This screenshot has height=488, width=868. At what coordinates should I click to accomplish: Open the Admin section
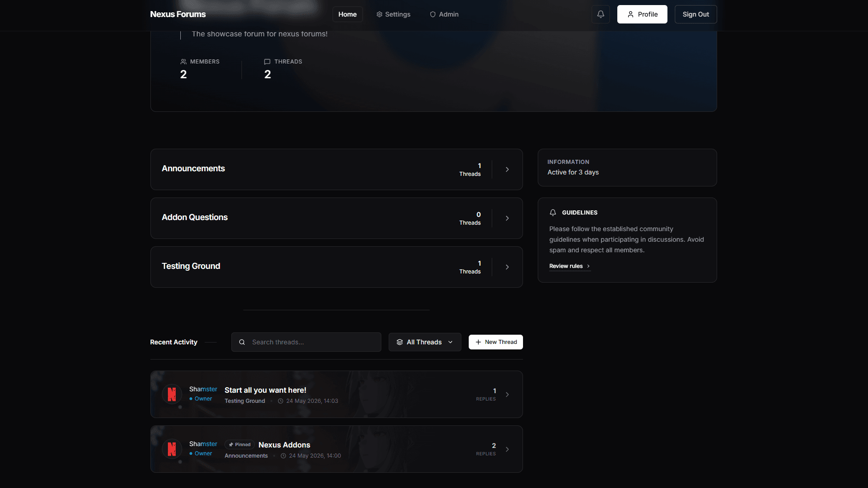pyautogui.click(x=444, y=14)
